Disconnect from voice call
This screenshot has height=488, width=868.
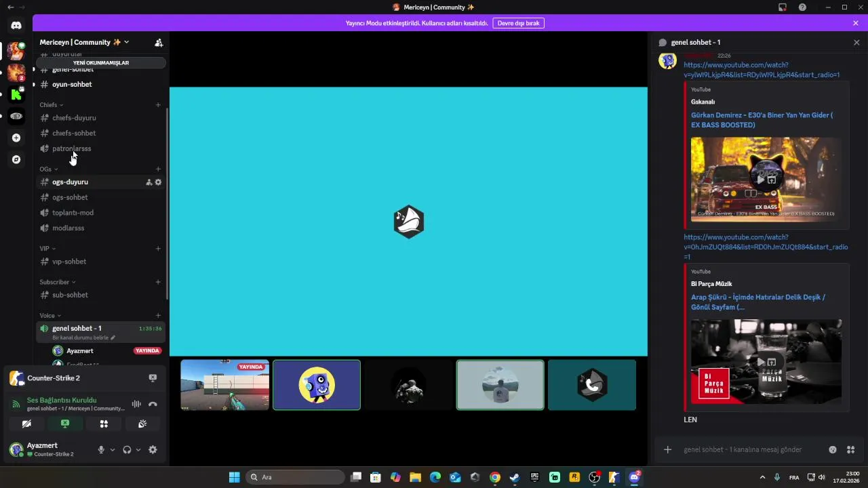tap(153, 404)
